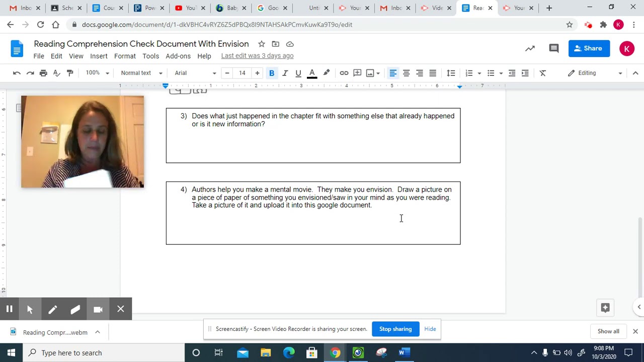644x362 pixels.
Task: Clear formatting with the toolbar icon
Action: coord(543,73)
